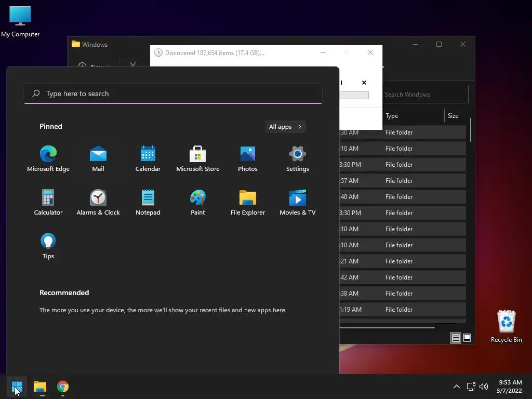Select the File folder row at :57 AM
The width and height of the screenshot is (532, 399).
403,180
